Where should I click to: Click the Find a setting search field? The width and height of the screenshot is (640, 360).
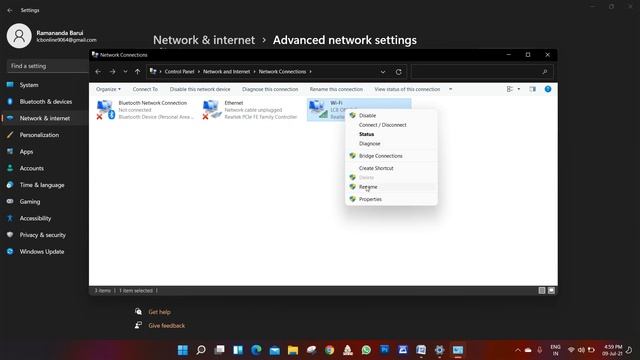(47, 66)
